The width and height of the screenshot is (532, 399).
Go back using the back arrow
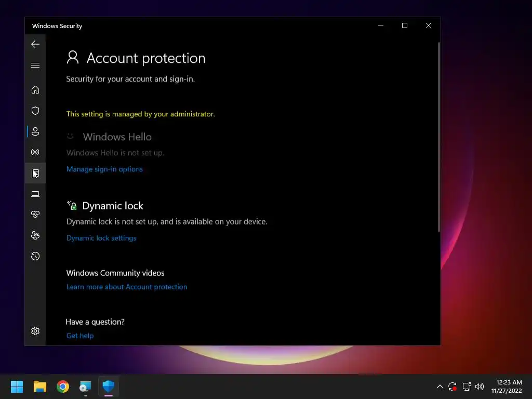pyautogui.click(x=35, y=44)
